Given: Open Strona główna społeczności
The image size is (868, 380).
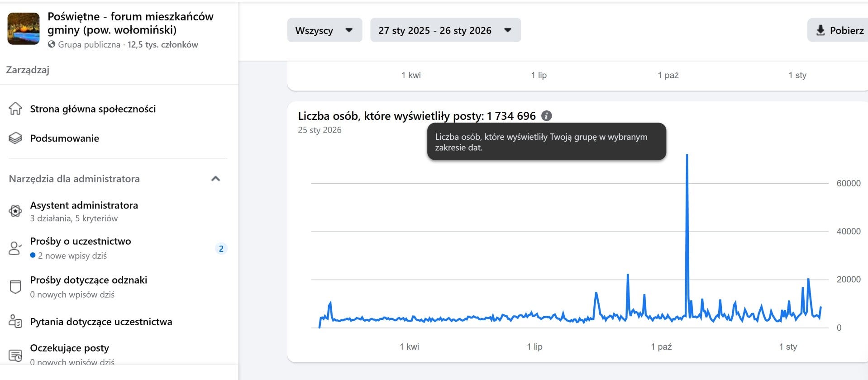Looking at the screenshot, I should click(x=93, y=109).
